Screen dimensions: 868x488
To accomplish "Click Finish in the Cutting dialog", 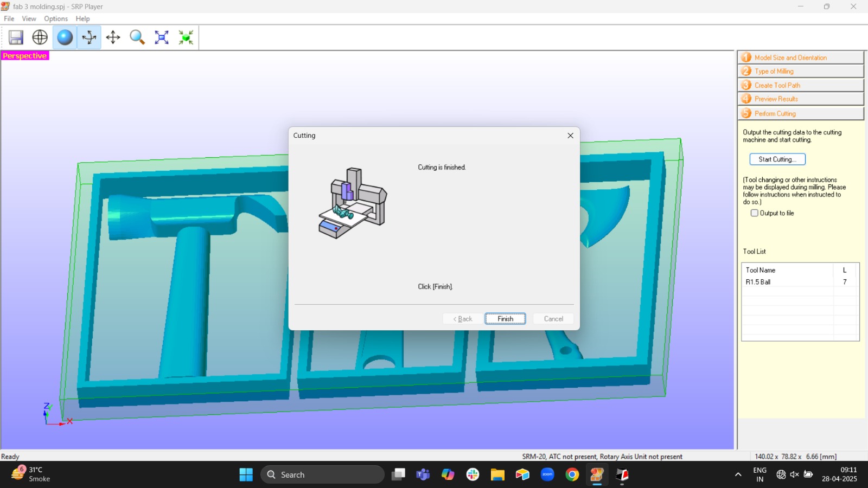I will (x=505, y=319).
